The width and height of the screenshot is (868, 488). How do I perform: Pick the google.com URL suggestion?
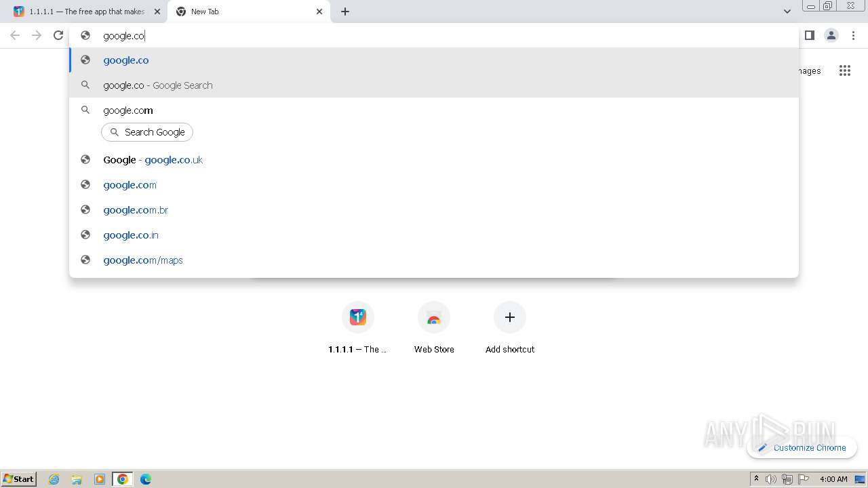point(434,185)
